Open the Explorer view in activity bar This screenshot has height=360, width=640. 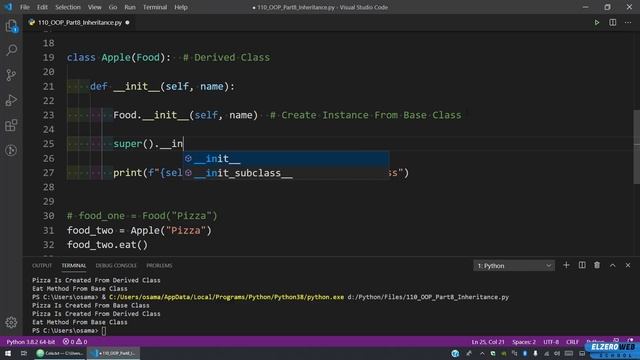click(11, 26)
